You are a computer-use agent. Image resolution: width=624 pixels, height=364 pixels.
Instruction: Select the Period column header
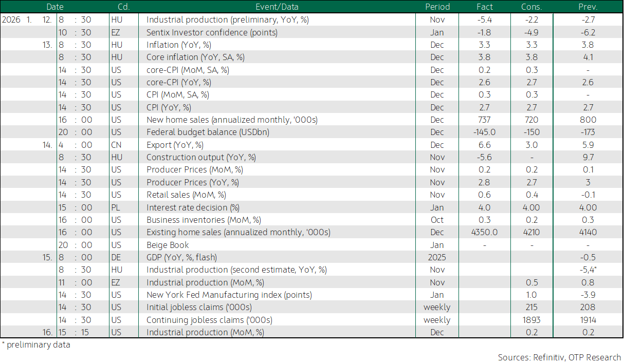[437, 7]
